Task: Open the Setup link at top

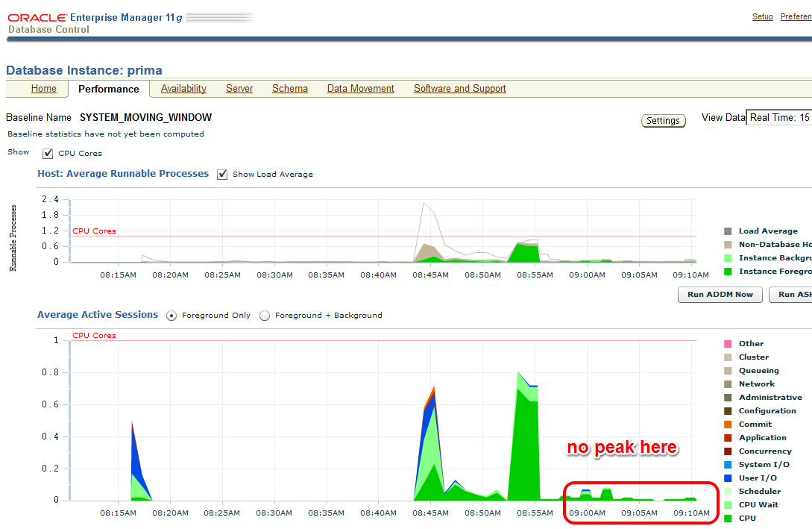Action: pos(762,16)
